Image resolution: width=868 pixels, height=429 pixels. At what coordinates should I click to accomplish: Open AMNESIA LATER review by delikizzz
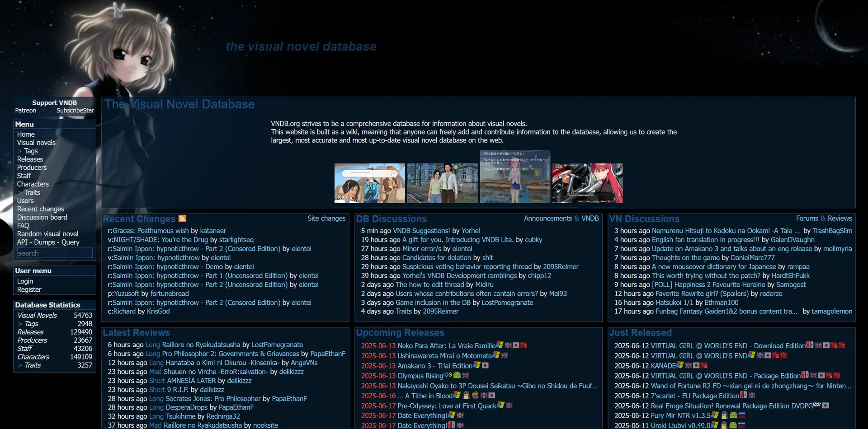coord(191,381)
